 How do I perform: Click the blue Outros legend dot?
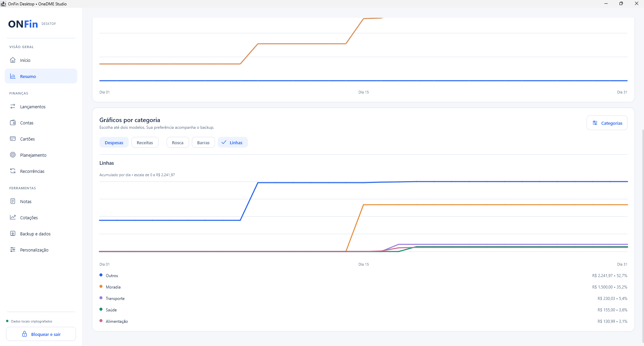101,275
